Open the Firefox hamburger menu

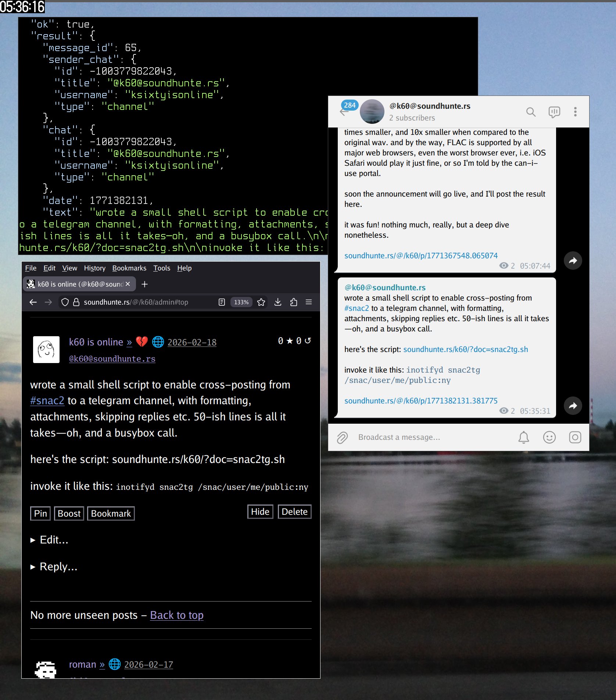pos(308,302)
